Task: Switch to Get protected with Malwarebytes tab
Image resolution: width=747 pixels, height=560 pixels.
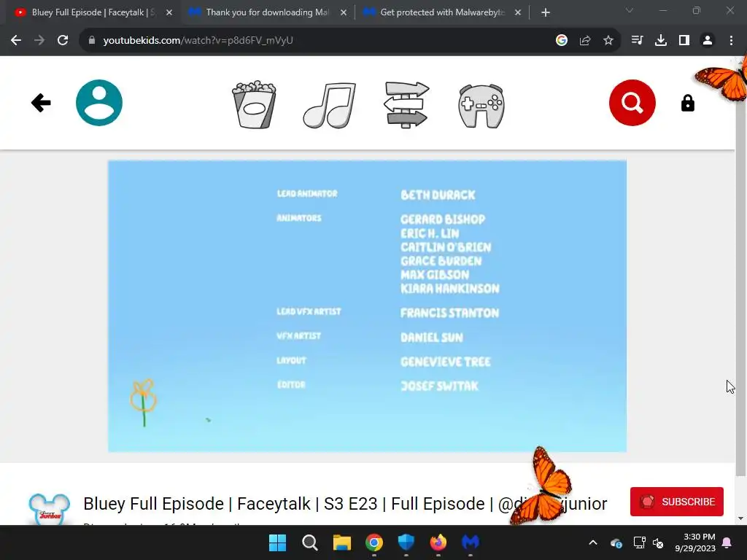Action: coord(441,12)
